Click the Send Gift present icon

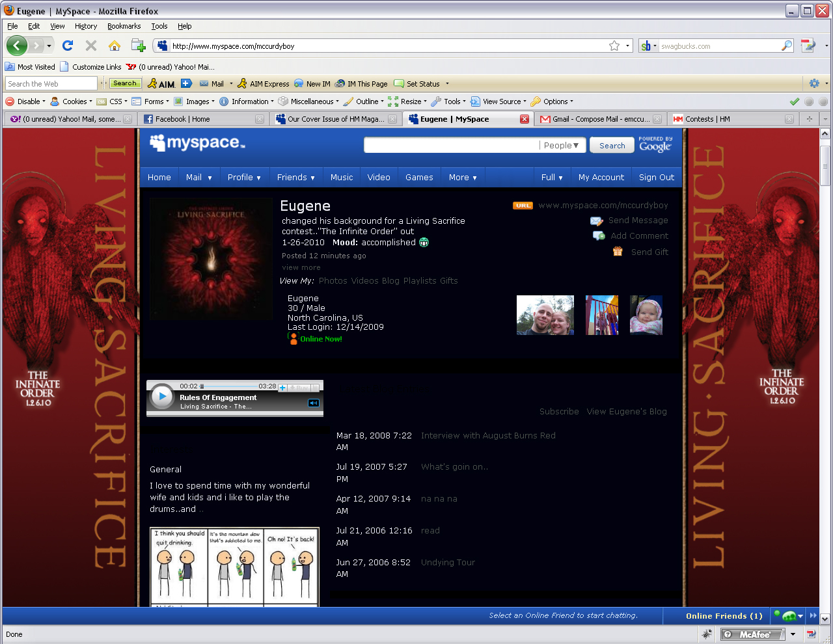[x=618, y=252]
